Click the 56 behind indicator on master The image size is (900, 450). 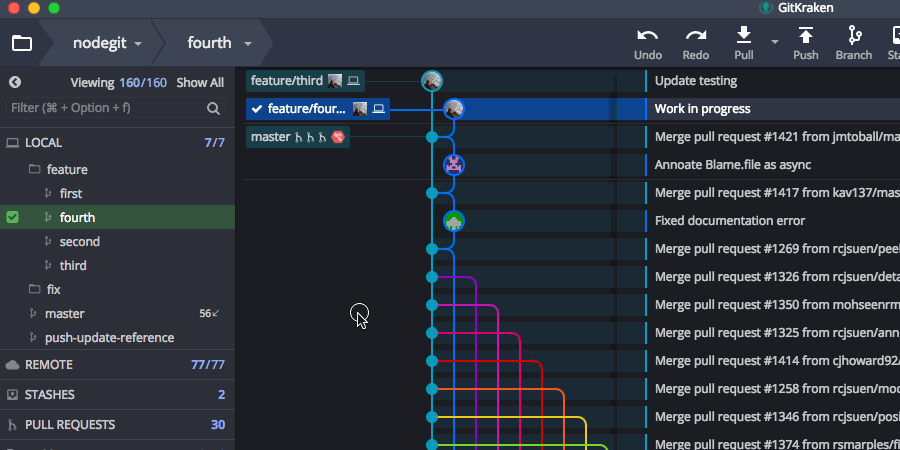(209, 313)
